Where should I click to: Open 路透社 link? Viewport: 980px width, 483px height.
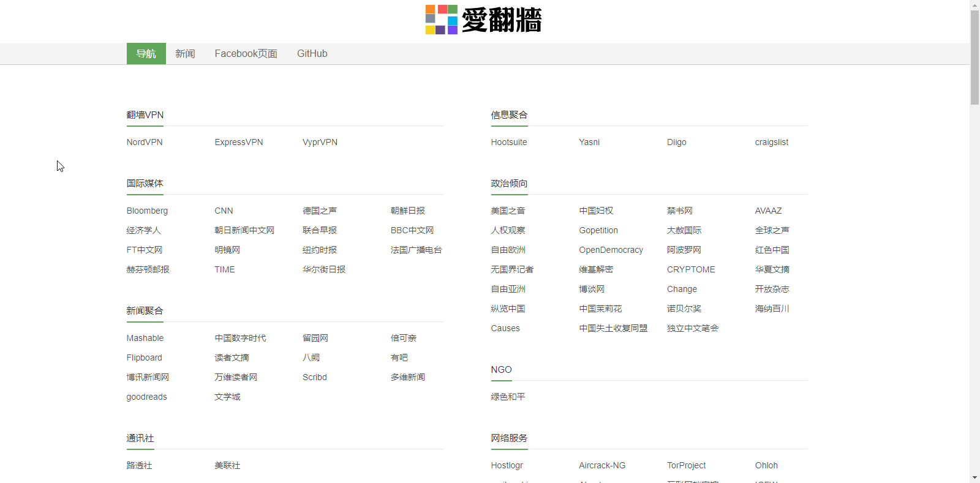tap(139, 465)
